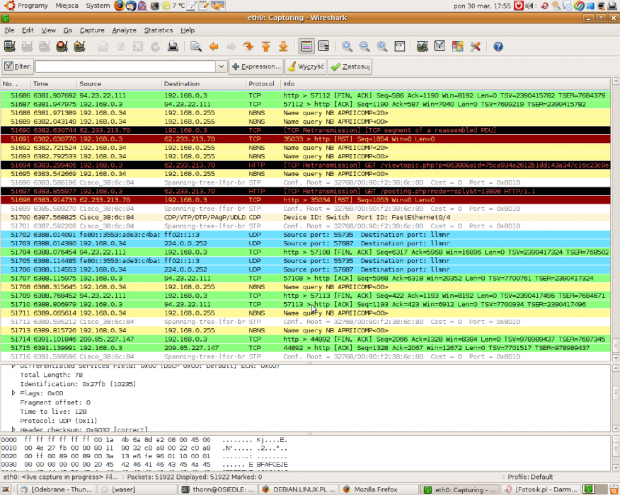Stop the running live capture

pyautogui.click(x=62, y=47)
